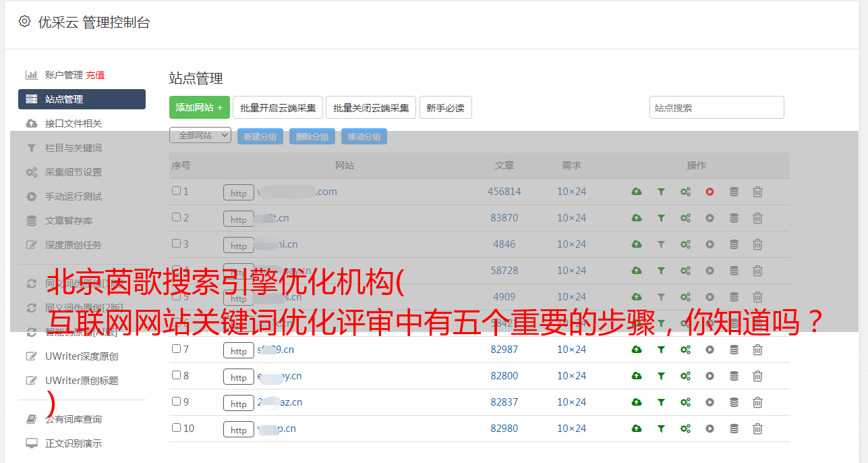Tick the checkbox for site row 2
Image resolution: width=868 pixels, height=463 pixels.
coord(176,217)
